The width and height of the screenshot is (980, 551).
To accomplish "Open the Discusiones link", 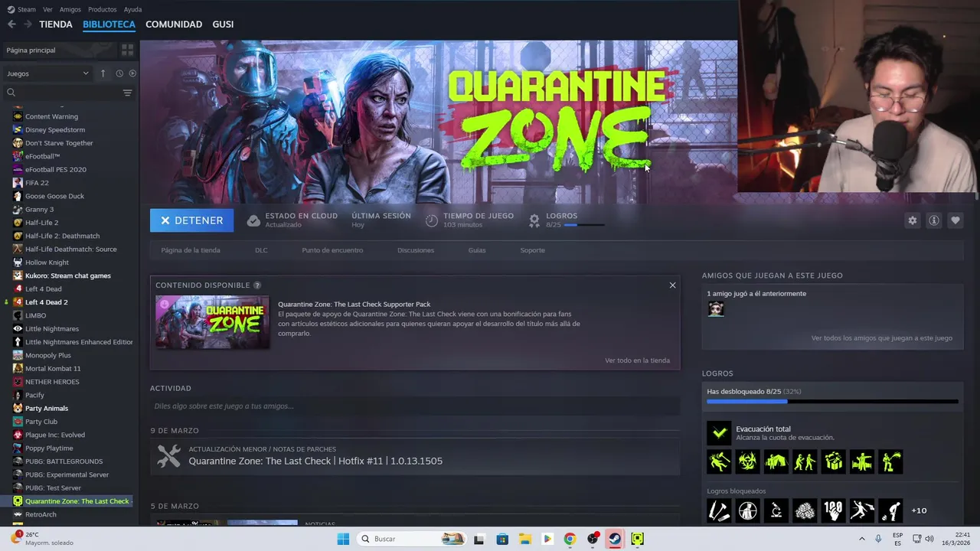I will pyautogui.click(x=416, y=250).
